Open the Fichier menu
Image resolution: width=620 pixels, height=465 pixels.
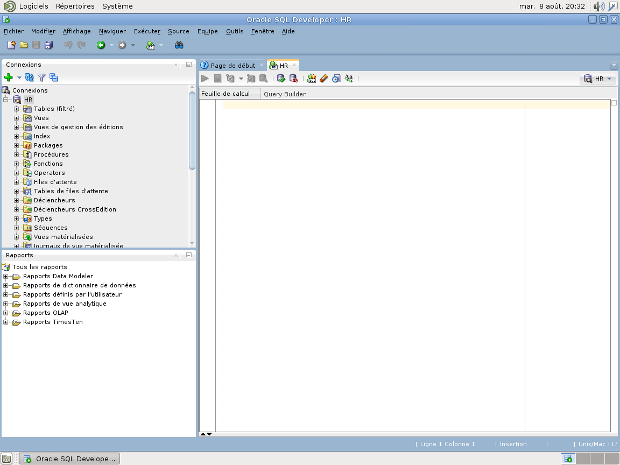14,31
